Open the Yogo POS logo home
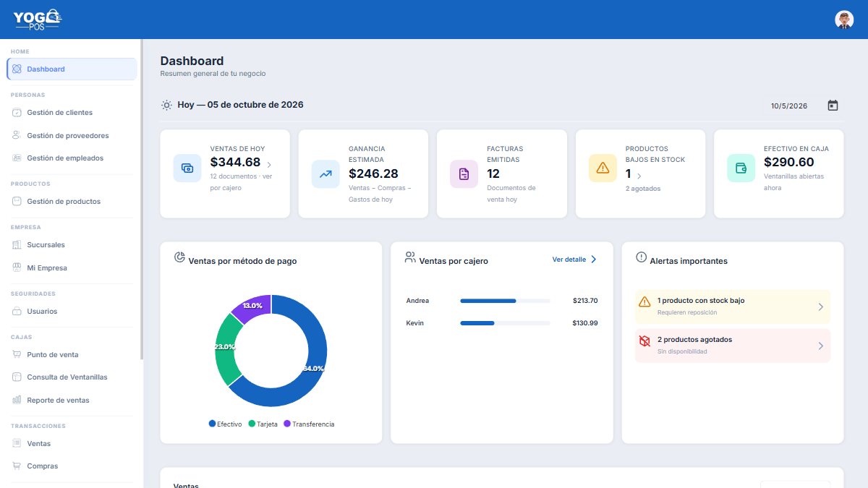This screenshot has width=868, height=488. (x=37, y=20)
